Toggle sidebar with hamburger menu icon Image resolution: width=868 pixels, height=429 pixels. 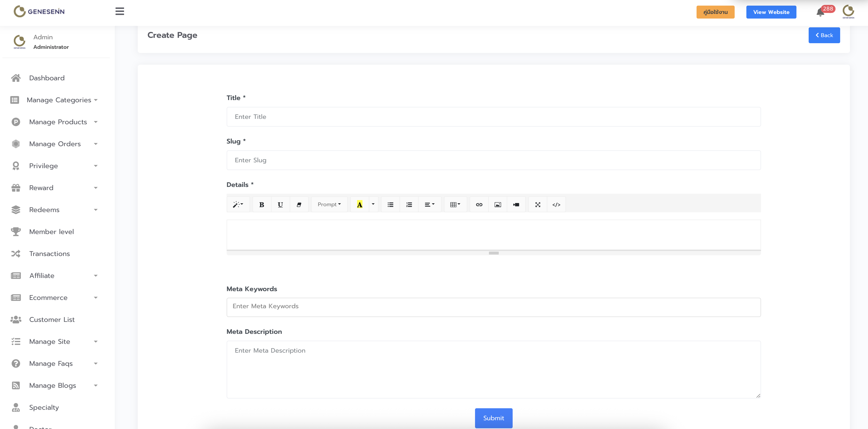pyautogui.click(x=120, y=11)
